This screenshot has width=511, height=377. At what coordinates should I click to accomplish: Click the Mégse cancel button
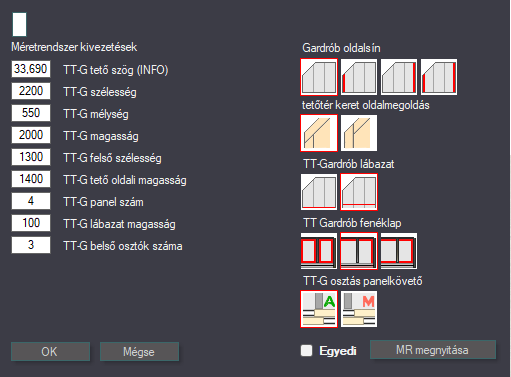(x=139, y=352)
